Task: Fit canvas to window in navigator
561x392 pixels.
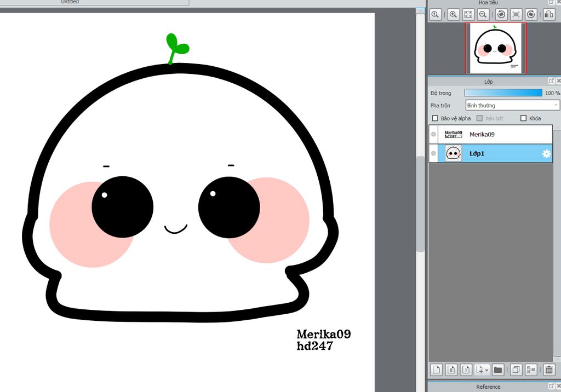Action: [468, 15]
